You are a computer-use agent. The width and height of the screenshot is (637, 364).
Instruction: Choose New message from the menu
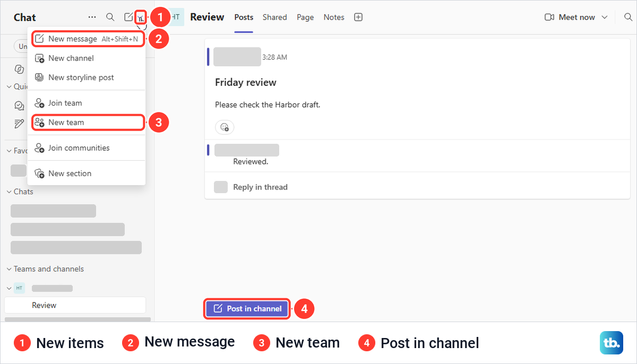pos(88,39)
